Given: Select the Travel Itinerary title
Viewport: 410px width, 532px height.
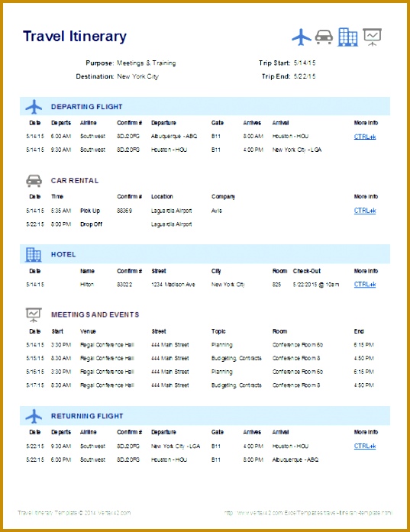Looking at the screenshot, I should (x=75, y=37).
